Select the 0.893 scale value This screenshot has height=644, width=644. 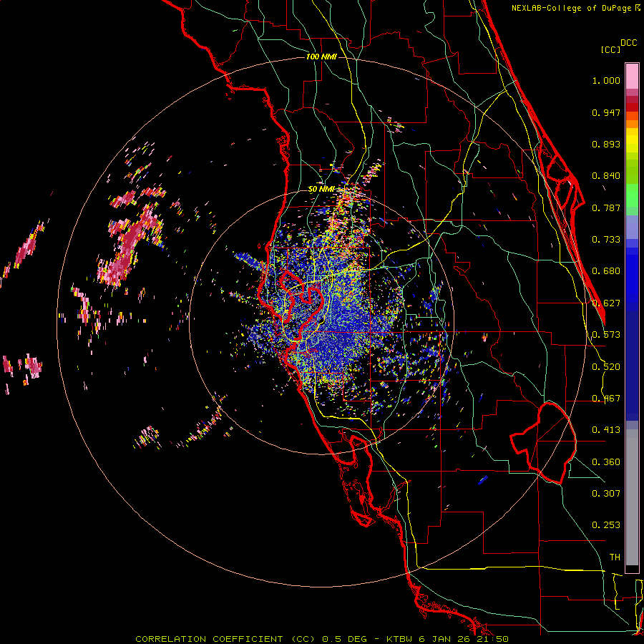pos(606,144)
